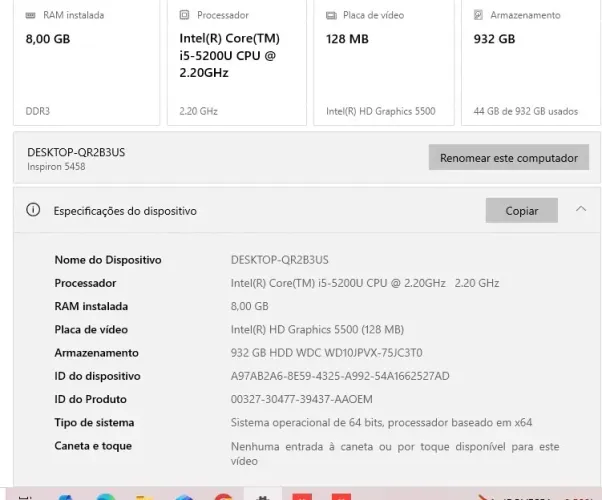This screenshot has height=500, width=602.
Task: Click the DDR3 label in RAM card
Action: click(x=38, y=111)
